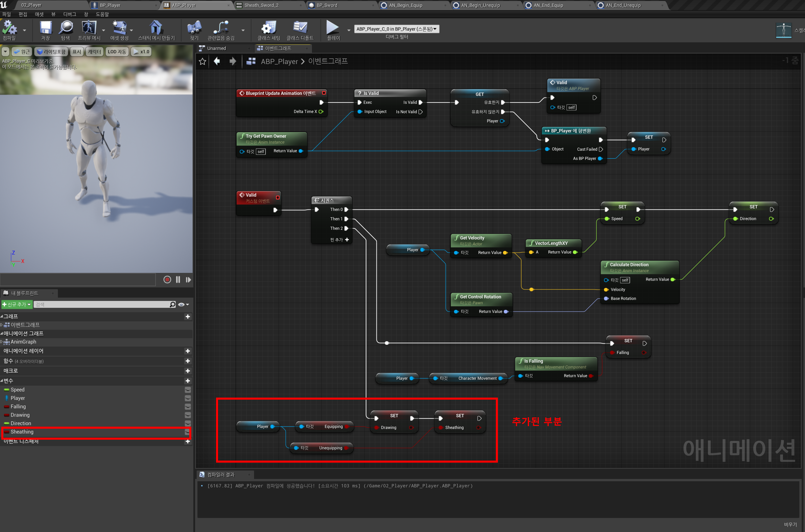The image size is (805, 532).
Task: Step forward one frame in preview
Action: point(188,280)
